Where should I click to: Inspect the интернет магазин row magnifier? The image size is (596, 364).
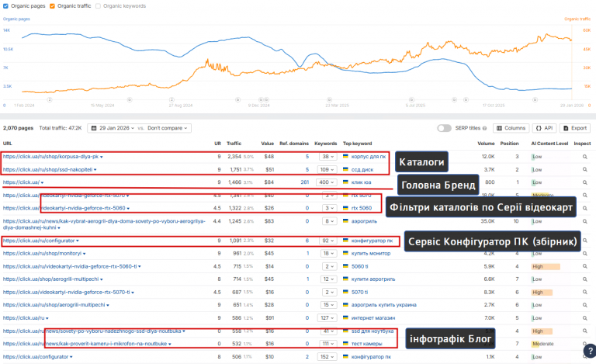coord(585,318)
